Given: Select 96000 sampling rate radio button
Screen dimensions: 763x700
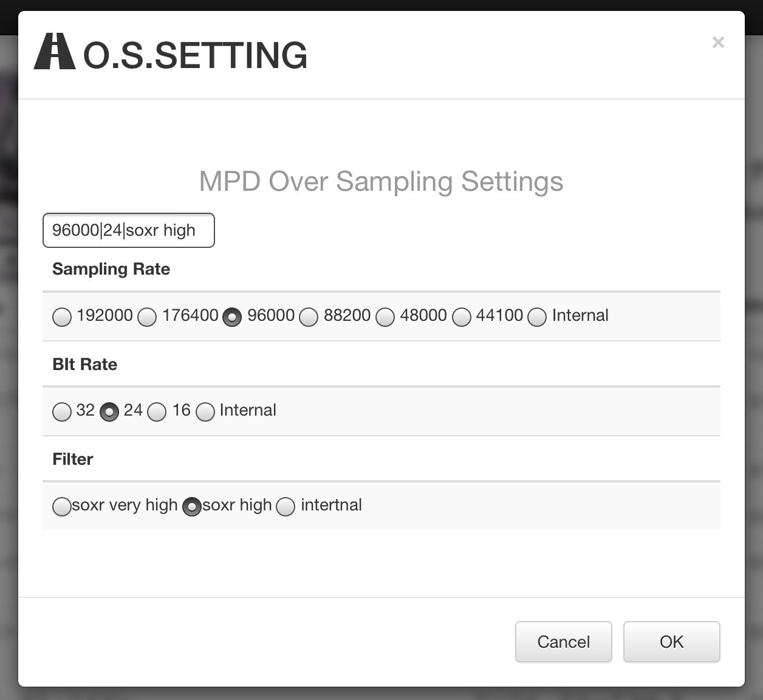Looking at the screenshot, I should click(x=232, y=317).
